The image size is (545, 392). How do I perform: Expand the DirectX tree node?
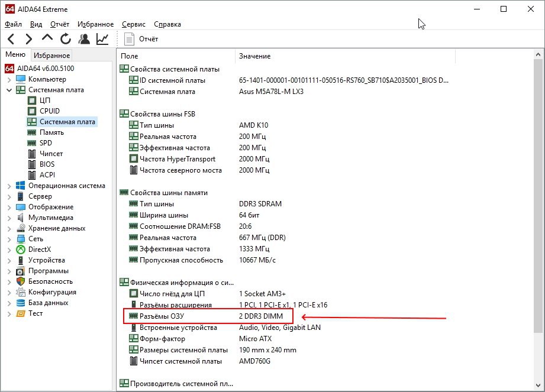pyautogui.click(x=9, y=250)
